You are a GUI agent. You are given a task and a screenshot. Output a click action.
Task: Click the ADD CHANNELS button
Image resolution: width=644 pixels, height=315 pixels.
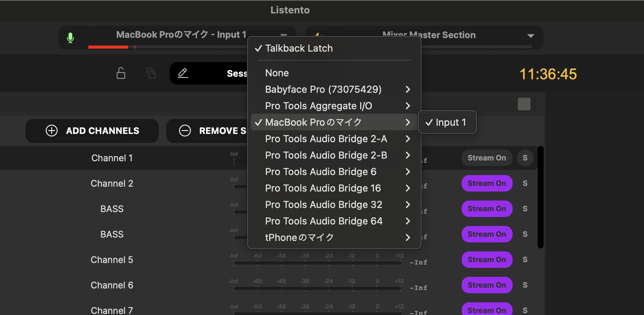(x=92, y=131)
